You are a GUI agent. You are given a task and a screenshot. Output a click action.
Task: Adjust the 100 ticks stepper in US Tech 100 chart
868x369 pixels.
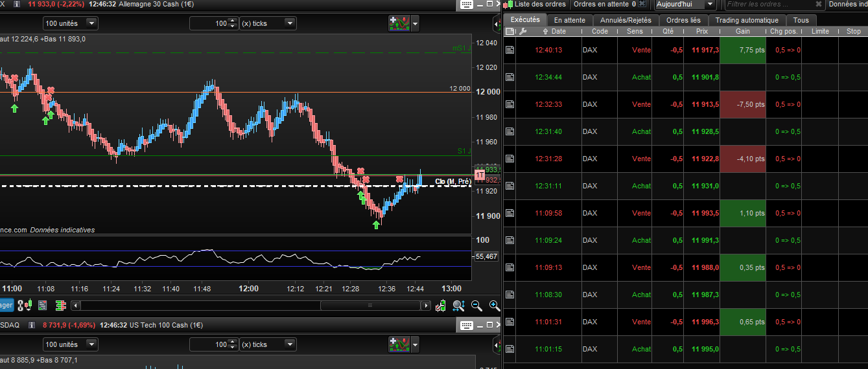233,344
